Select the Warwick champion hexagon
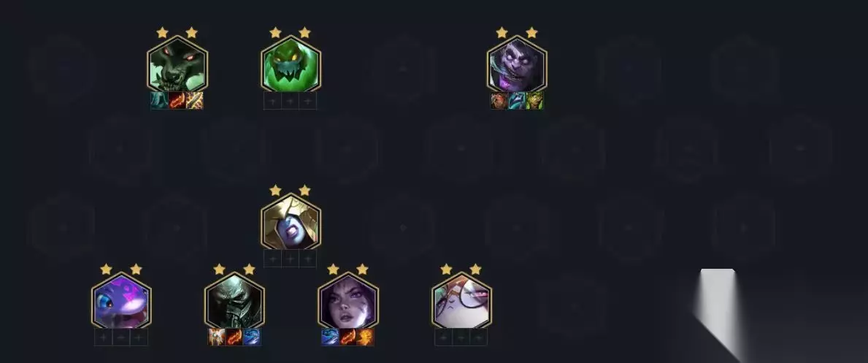Image resolution: width=868 pixels, height=363 pixels. click(177, 64)
